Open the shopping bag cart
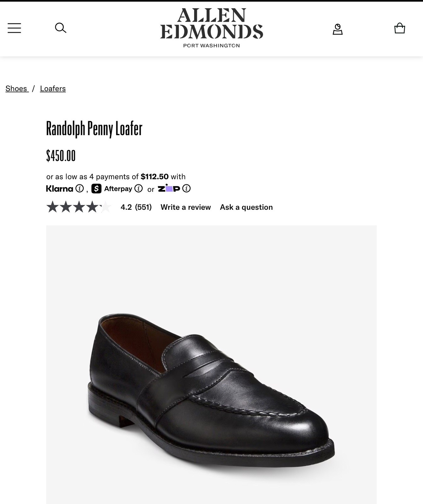The height and width of the screenshot is (504, 423). pos(400,28)
